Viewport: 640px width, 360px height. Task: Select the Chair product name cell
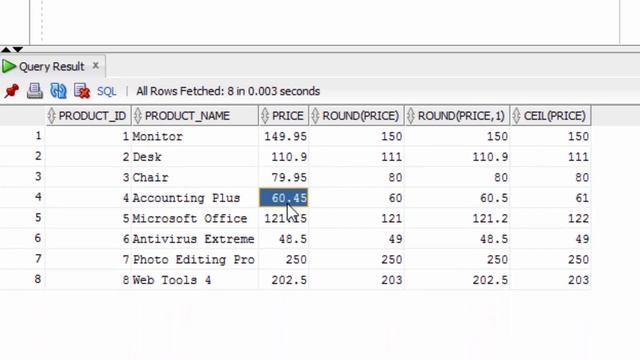(x=195, y=178)
